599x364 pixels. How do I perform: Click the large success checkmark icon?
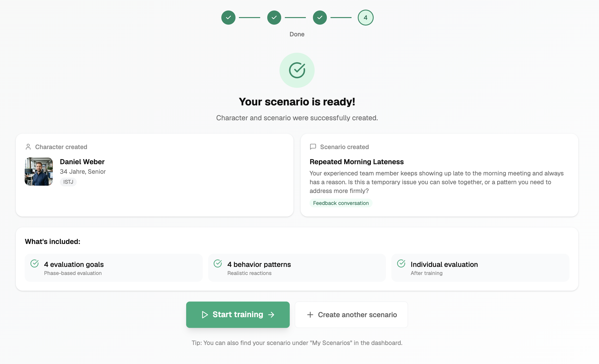click(x=297, y=70)
